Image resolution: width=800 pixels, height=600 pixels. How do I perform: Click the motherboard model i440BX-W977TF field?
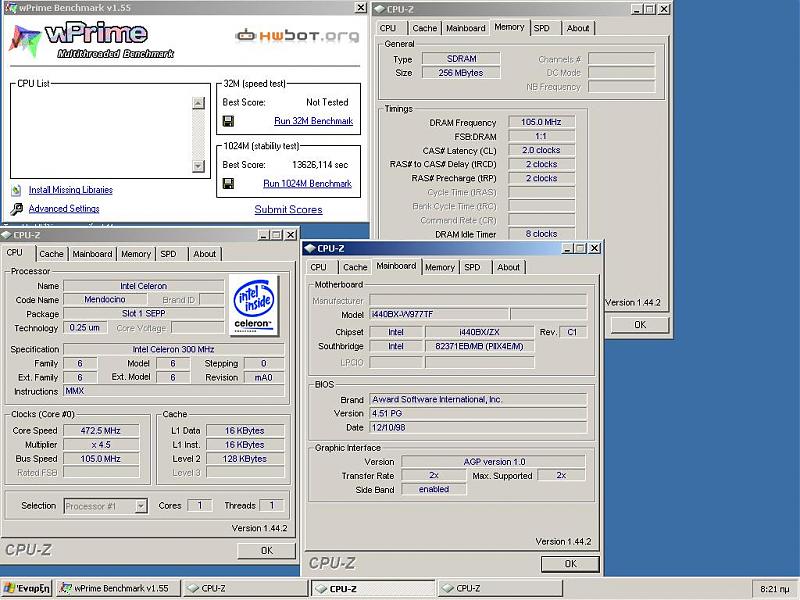(x=439, y=314)
